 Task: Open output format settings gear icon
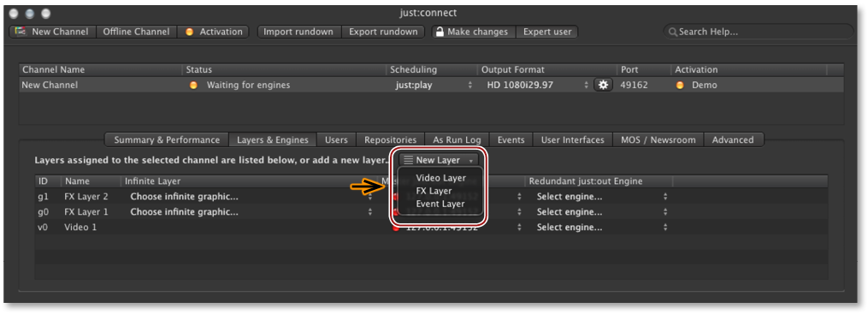coord(603,85)
